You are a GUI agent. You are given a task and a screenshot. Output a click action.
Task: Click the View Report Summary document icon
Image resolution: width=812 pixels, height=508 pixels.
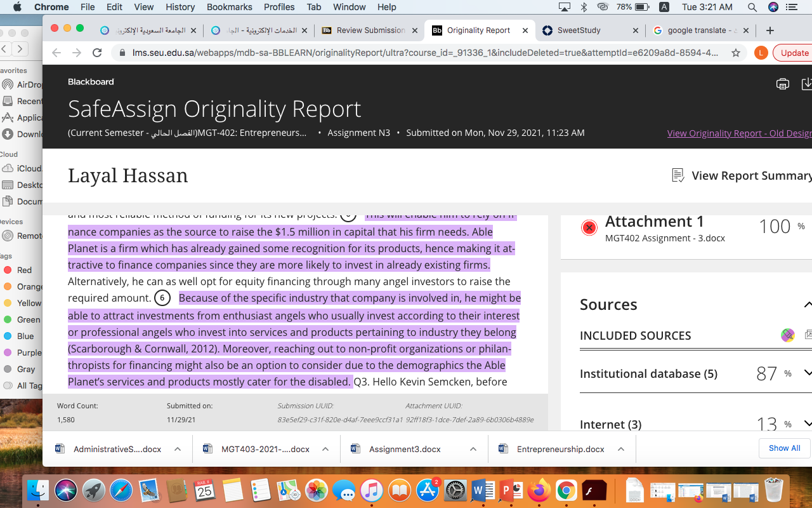point(678,175)
